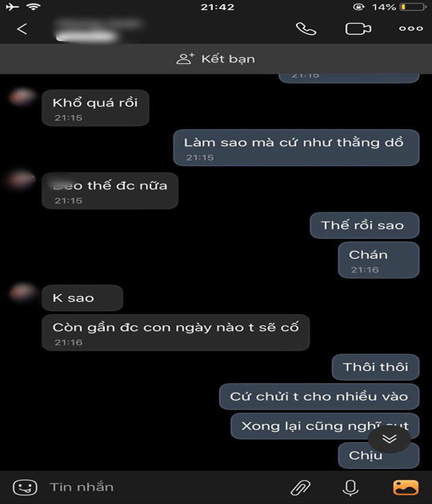This screenshot has width=432, height=504.
Task: Tap the add-friend person icon in banner
Action: (x=185, y=59)
